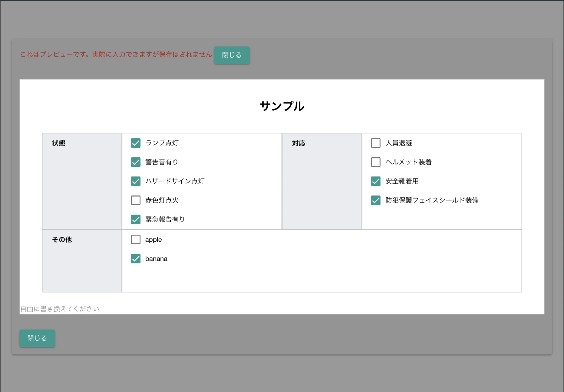Enable the 赤色灯点火 checkbox
Viewport: 564px width, 392px height.
(136, 200)
